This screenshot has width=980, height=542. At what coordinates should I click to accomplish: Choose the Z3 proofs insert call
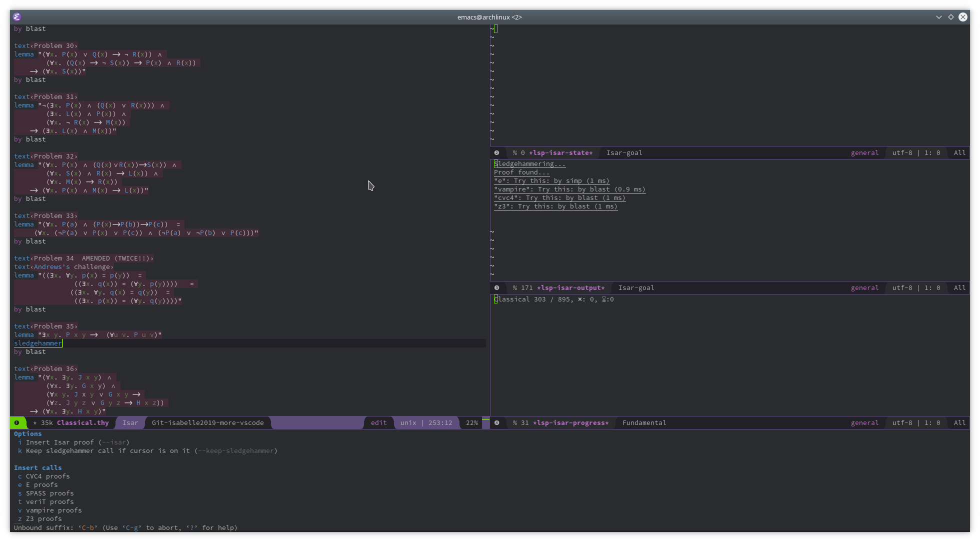click(40, 519)
